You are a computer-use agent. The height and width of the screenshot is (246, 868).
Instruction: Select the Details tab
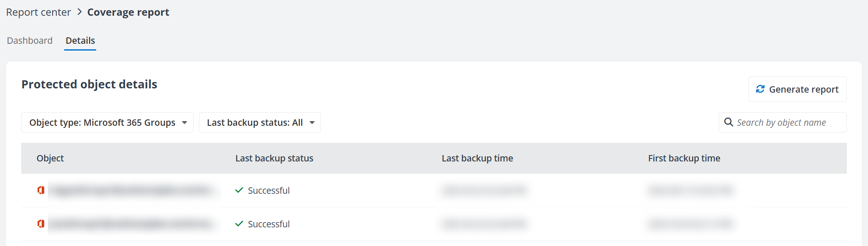coord(80,41)
